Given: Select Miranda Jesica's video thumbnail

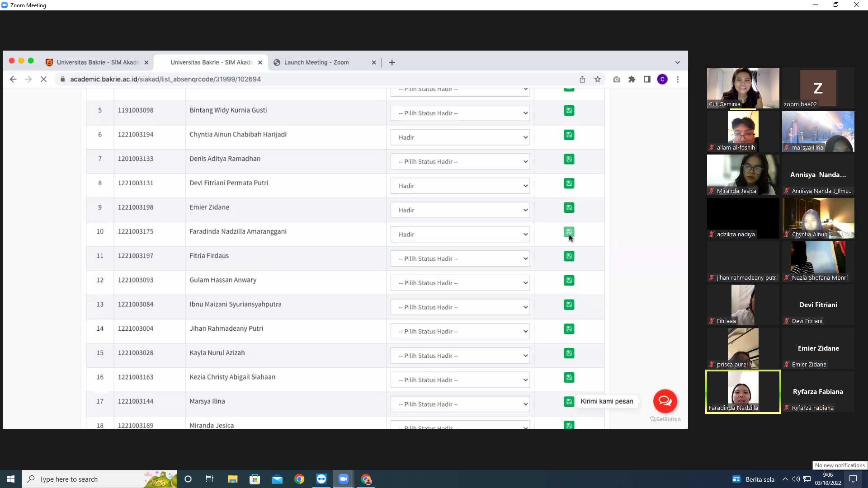Looking at the screenshot, I should click(743, 175).
